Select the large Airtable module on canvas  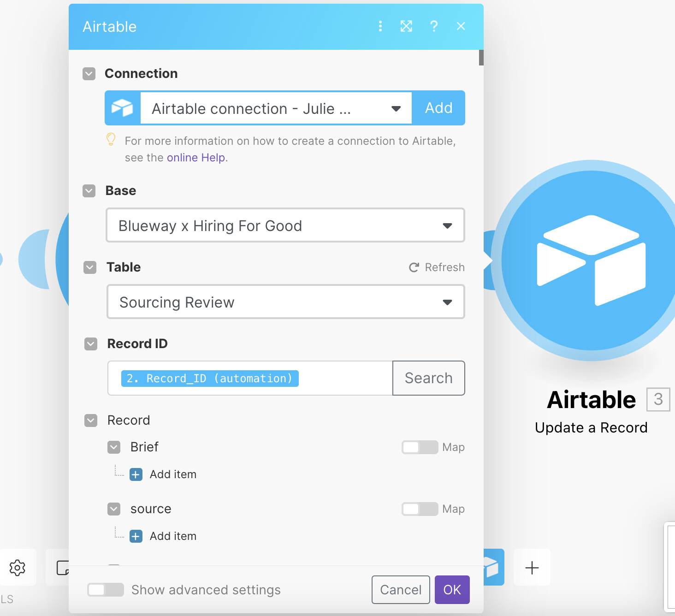591,261
